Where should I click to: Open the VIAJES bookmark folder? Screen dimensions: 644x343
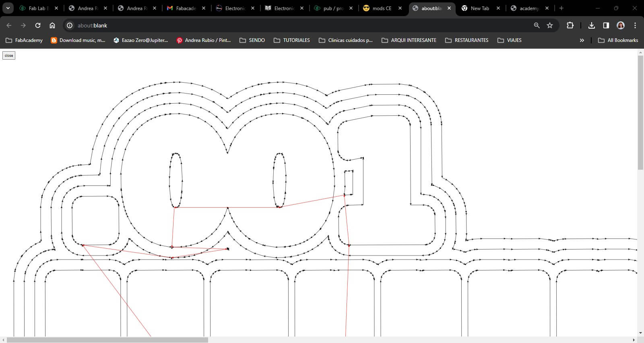pyautogui.click(x=510, y=40)
